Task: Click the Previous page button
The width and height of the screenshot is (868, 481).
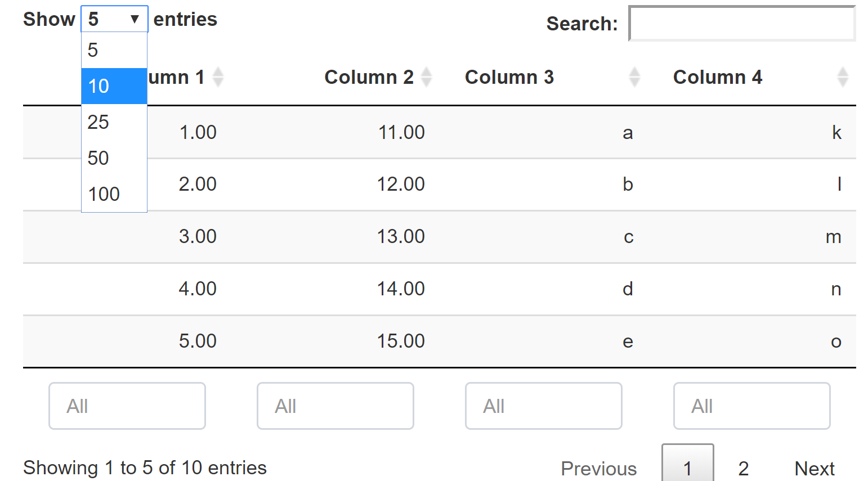Action: 598,468
